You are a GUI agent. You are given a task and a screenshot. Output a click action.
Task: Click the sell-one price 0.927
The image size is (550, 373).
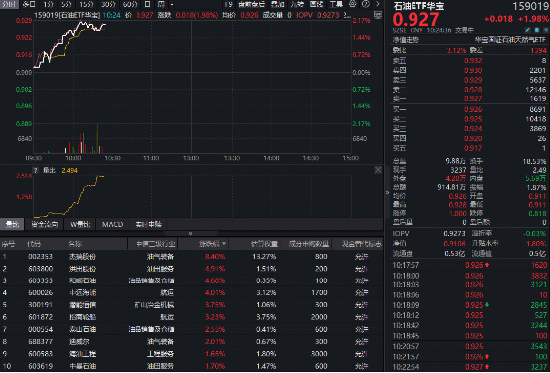click(473, 99)
